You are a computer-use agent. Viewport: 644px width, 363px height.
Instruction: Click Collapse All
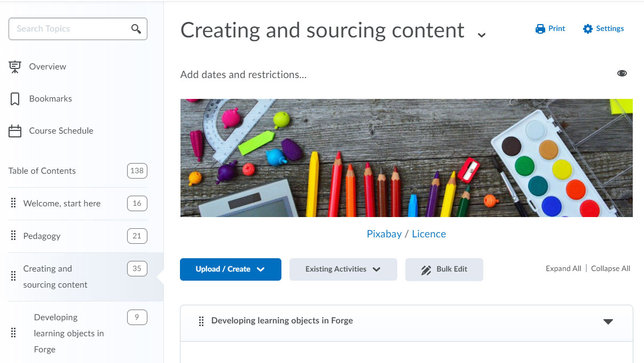pyautogui.click(x=610, y=269)
